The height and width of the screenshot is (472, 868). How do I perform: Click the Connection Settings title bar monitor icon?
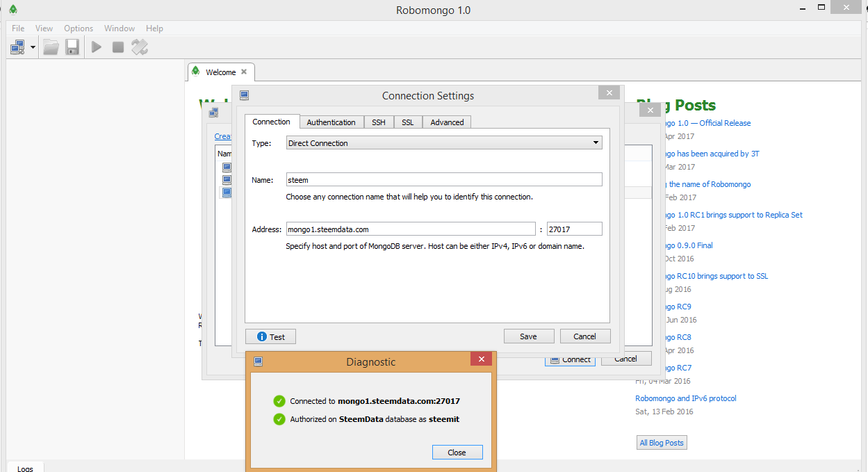pos(244,95)
